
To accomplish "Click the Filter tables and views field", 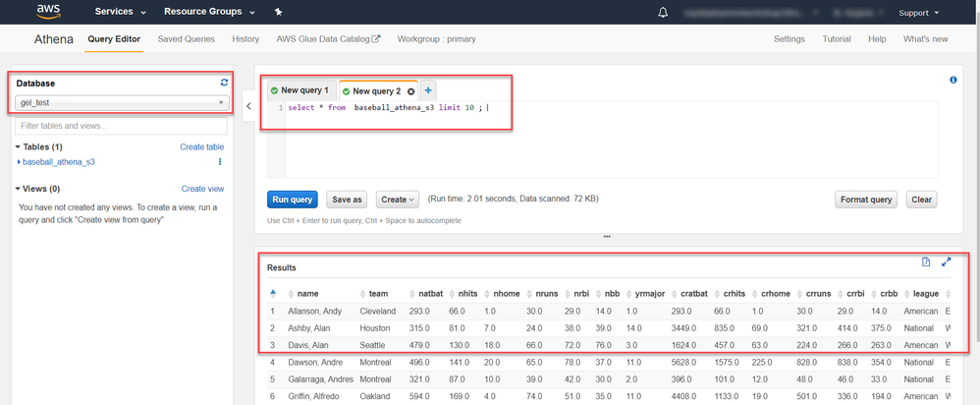I will [x=121, y=126].
